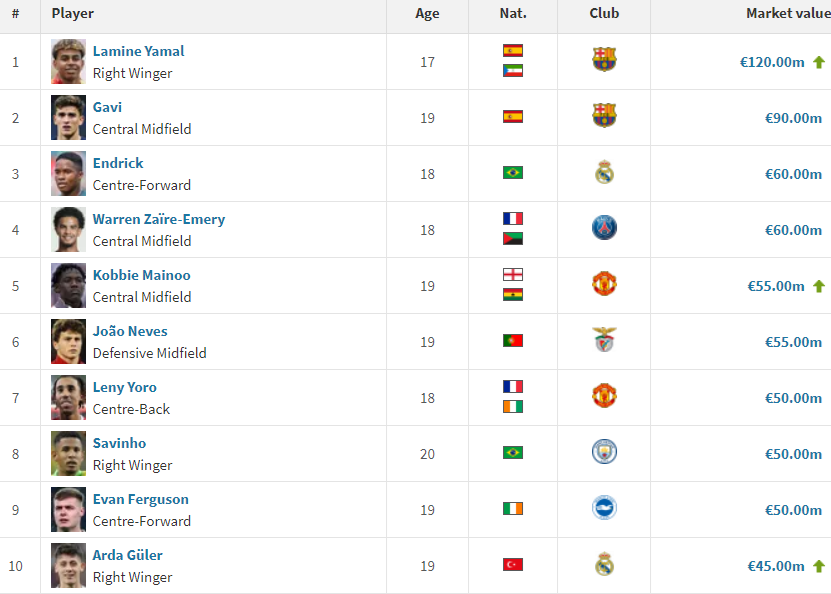Click Turkey flag in Arda Güler row

click(x=513, y=565)
